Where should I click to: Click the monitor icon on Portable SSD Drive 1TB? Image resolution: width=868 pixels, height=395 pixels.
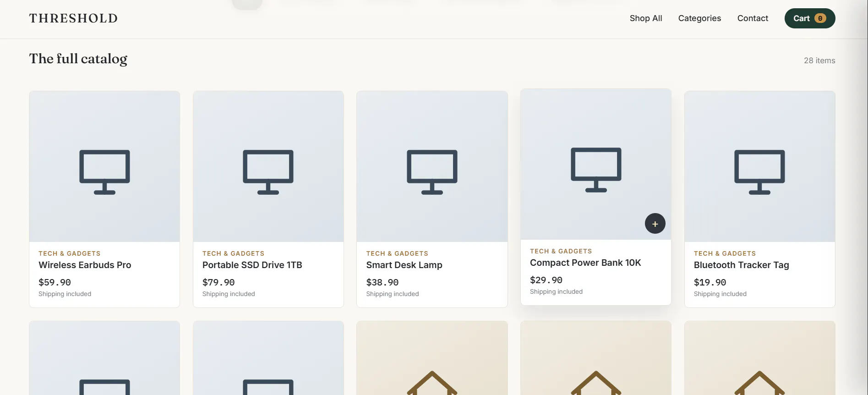point(268,172)
